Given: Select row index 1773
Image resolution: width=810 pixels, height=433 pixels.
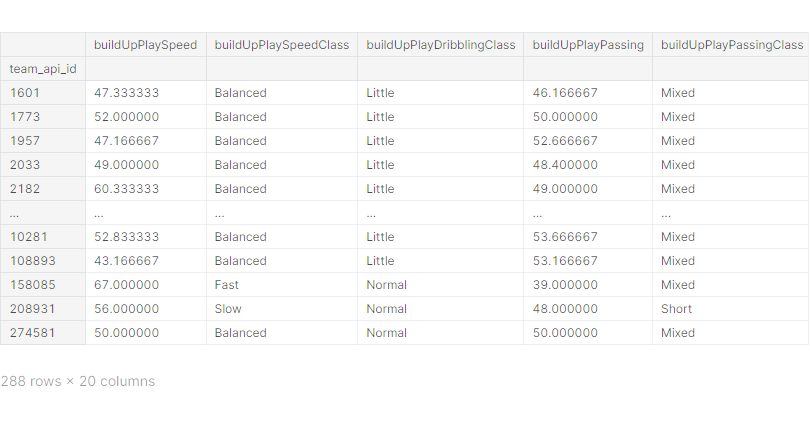Looking at the screenshot, I should tap(25, 117).
